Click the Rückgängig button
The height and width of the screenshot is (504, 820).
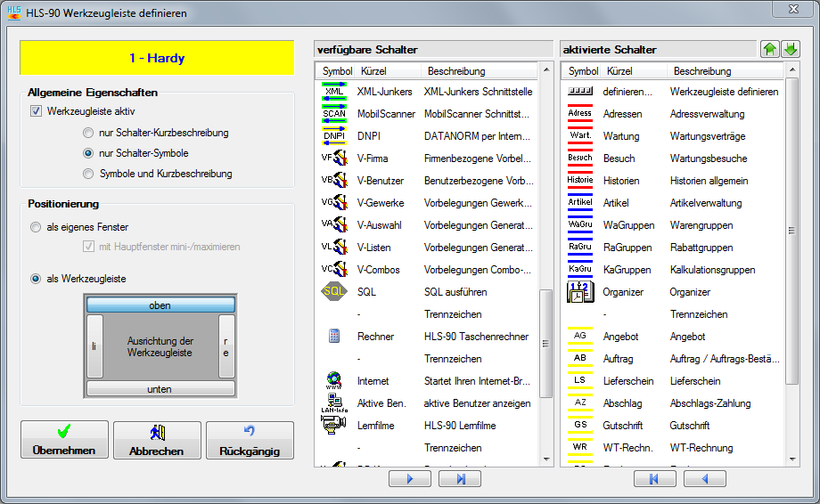pos(250,441)
